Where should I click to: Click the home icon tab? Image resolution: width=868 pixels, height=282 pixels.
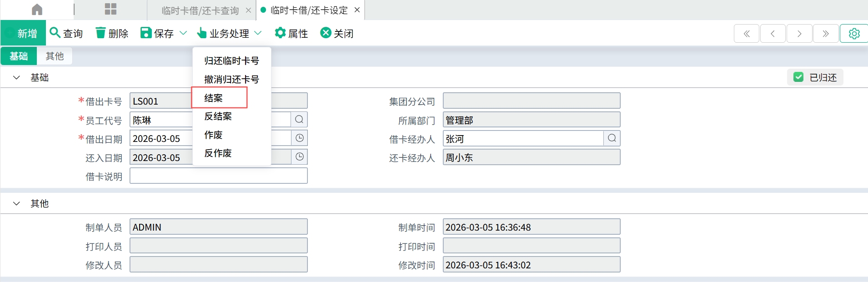pyautogui.click(x=37, y=10)
